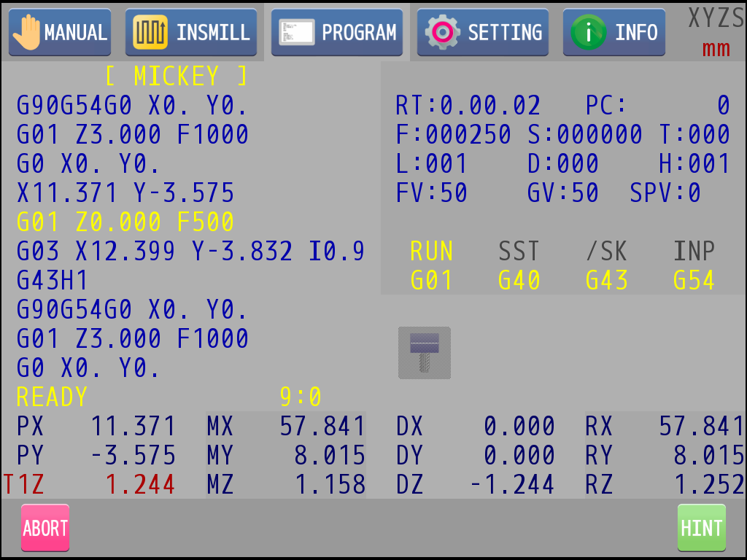Screen dimensions: 747x560
Task: Click the pink gear SETTING icon
Action: point(442,33)
